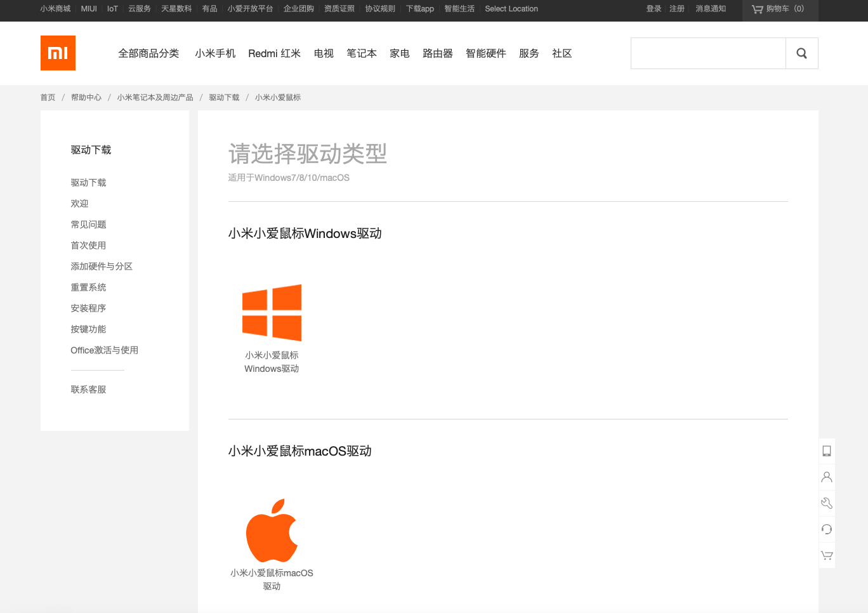Select the Windows driver download icon
868x613 pixels.
coord(272,313)
